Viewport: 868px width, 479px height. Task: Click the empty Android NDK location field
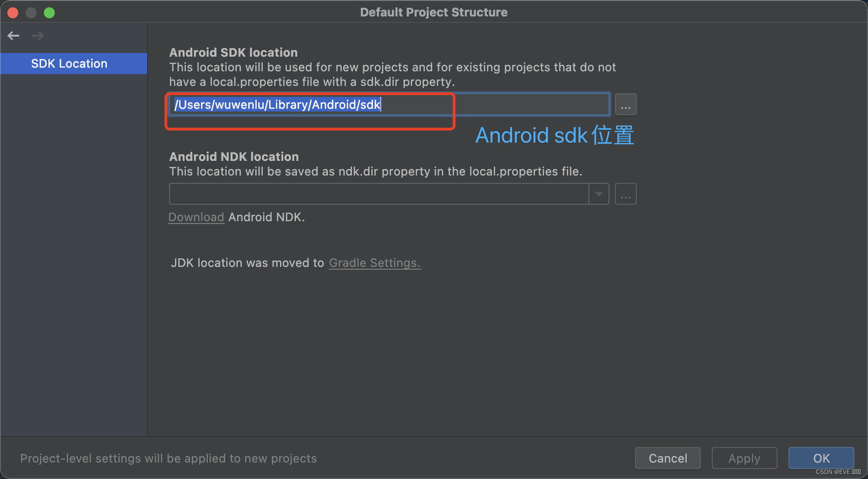(379, 193)
